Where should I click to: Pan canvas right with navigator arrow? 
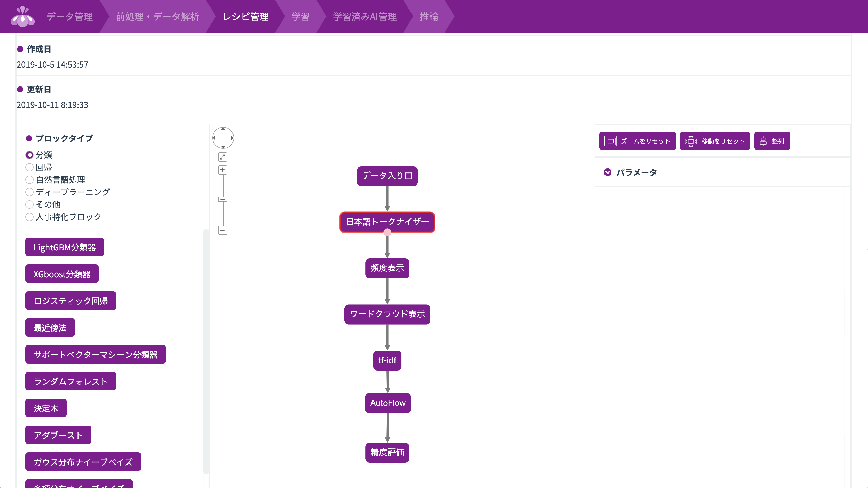(232, 138)
